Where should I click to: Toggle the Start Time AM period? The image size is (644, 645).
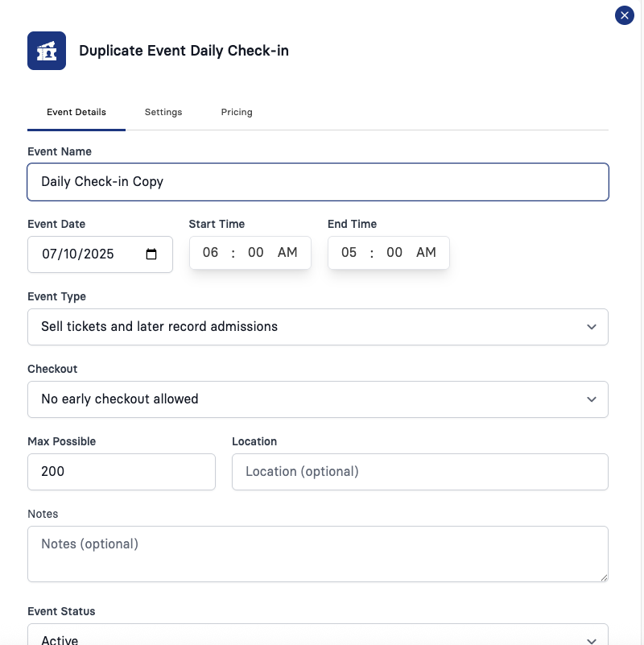click(287, 252)
